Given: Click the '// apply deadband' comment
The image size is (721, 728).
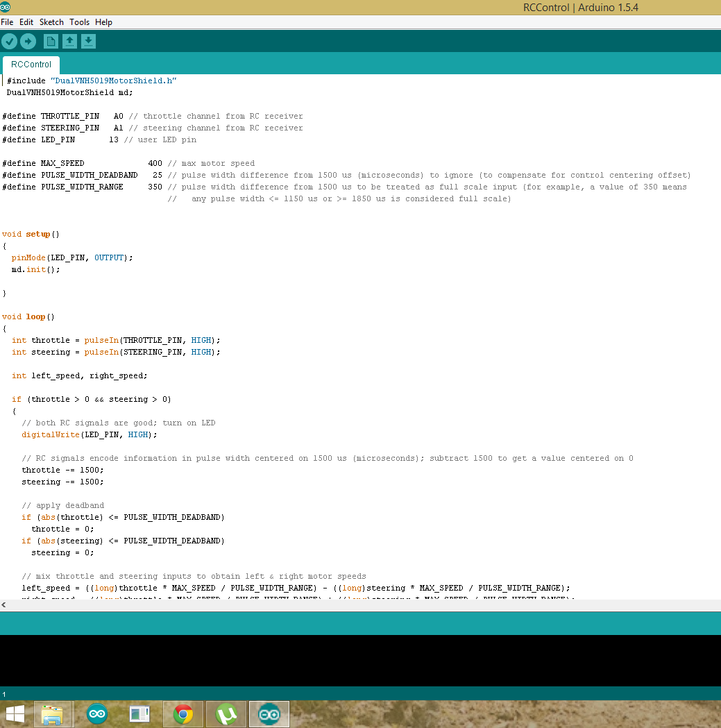Looking at the screenshot, I should coord(62,506).
